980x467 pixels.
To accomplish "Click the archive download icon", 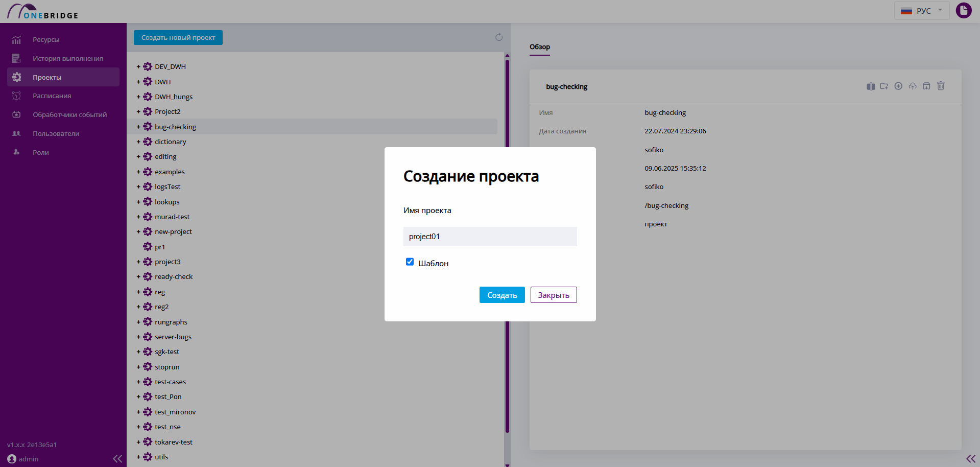I will coord(926,86).
